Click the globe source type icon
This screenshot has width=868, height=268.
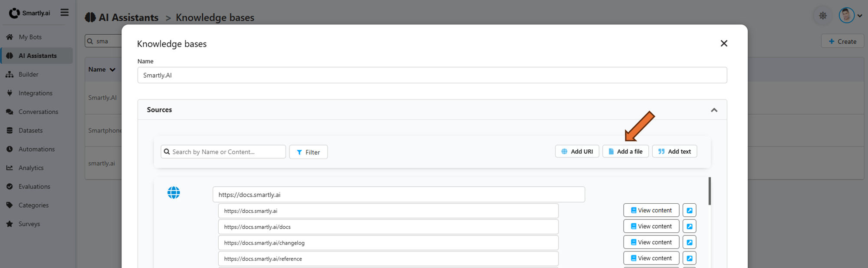point(174,192)
